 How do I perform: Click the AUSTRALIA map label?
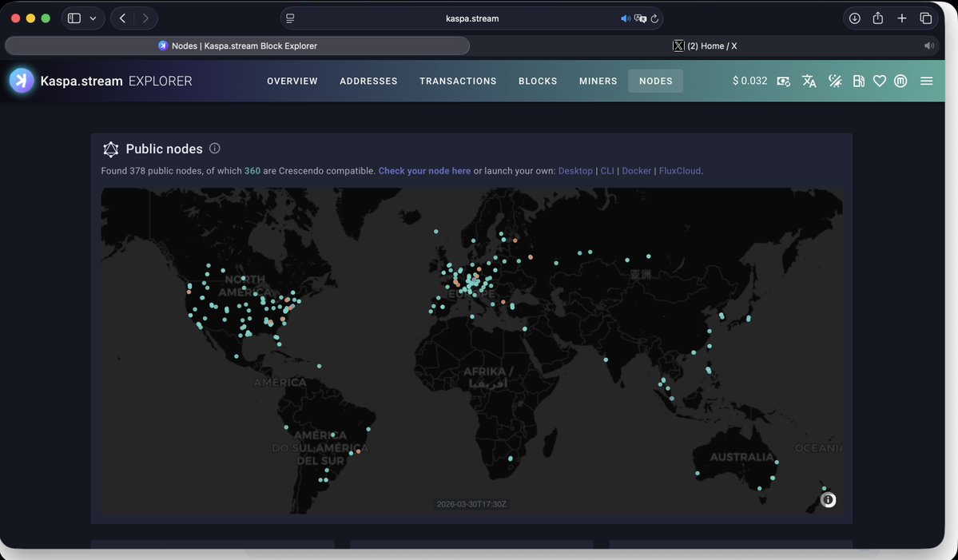[x=741, y=457]
